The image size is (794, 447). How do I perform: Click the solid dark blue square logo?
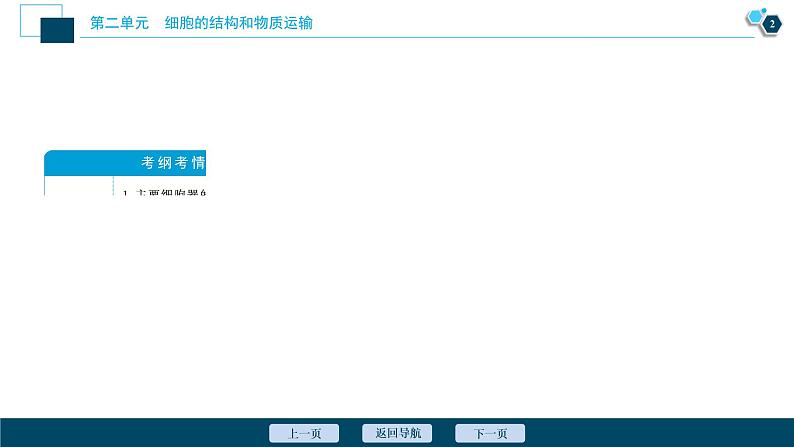tap(57, 30)
